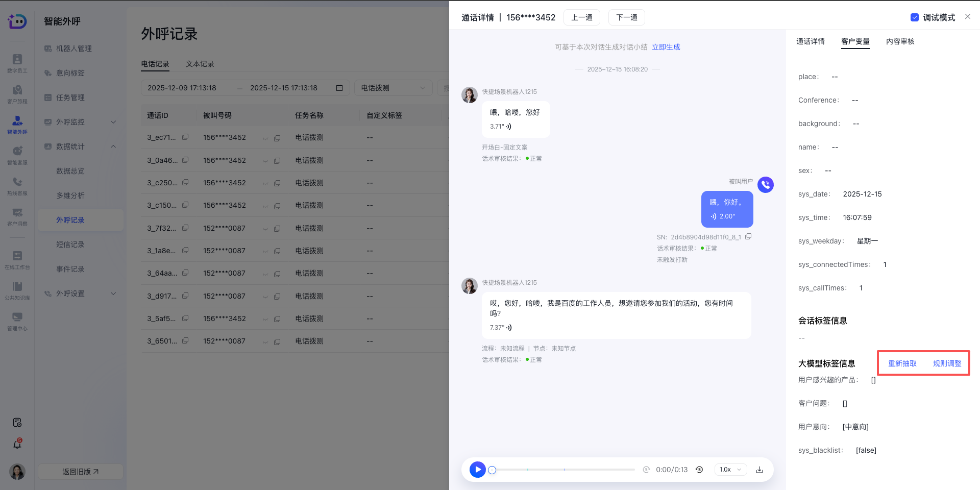Screen dimensions: 980x490
Task: Click the audio progress slider handle
Action: coord(492,470)
